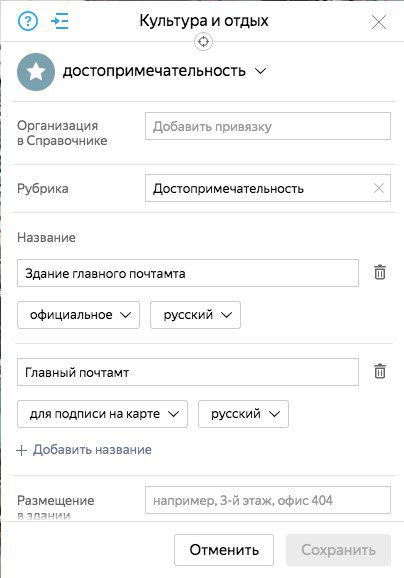Viewport: 404px width, 578px height.
Task: Open the help question mark icon
Action: (28, 21)
